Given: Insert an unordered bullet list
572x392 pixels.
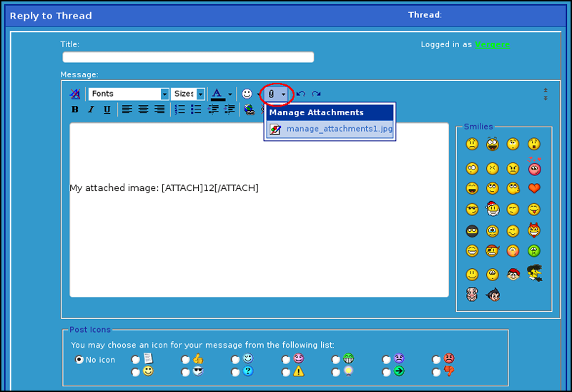Looking at the screenshot, I should click(x=196, y=109).
